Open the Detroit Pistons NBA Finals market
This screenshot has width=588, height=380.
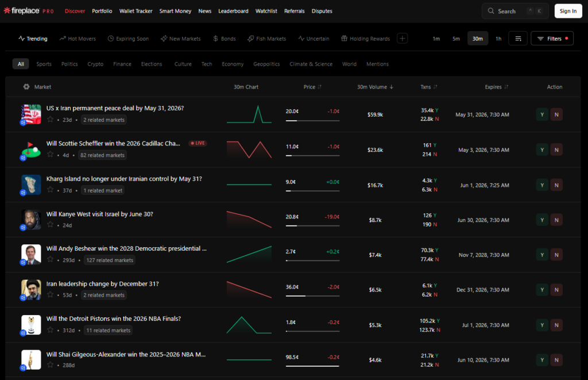114,318
